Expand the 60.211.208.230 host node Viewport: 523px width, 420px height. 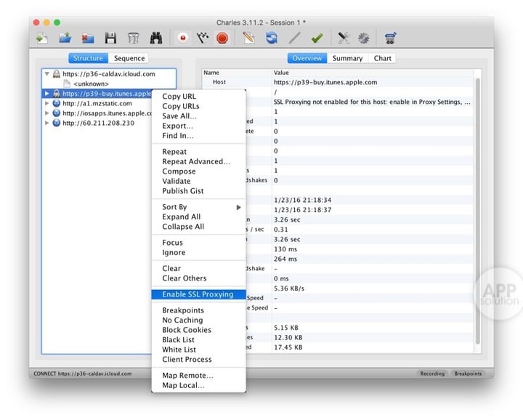47,123
